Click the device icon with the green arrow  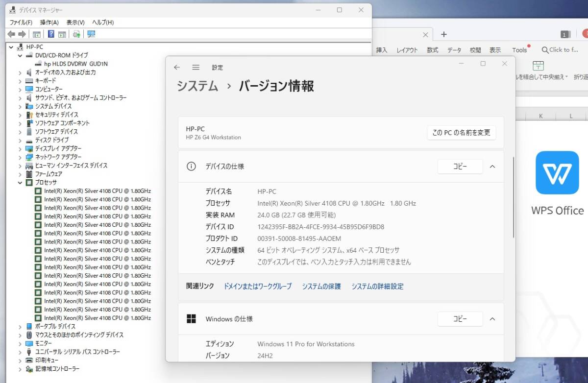(76, 34)
